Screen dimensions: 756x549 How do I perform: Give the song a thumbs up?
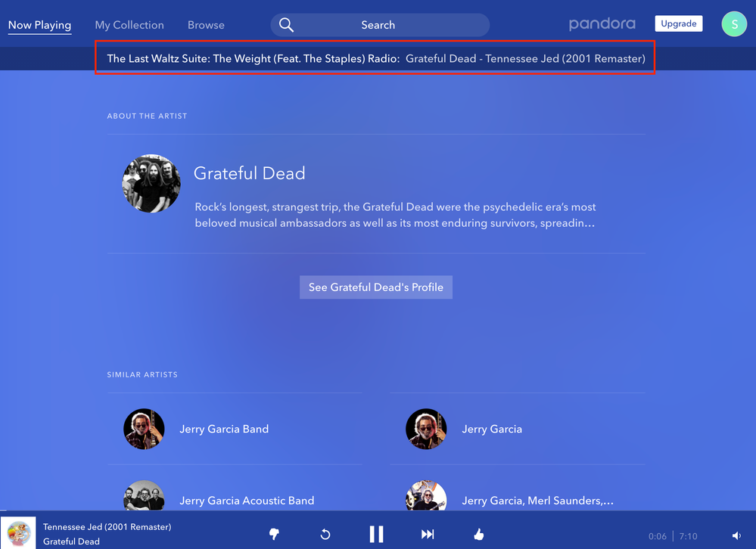point(478,535)
